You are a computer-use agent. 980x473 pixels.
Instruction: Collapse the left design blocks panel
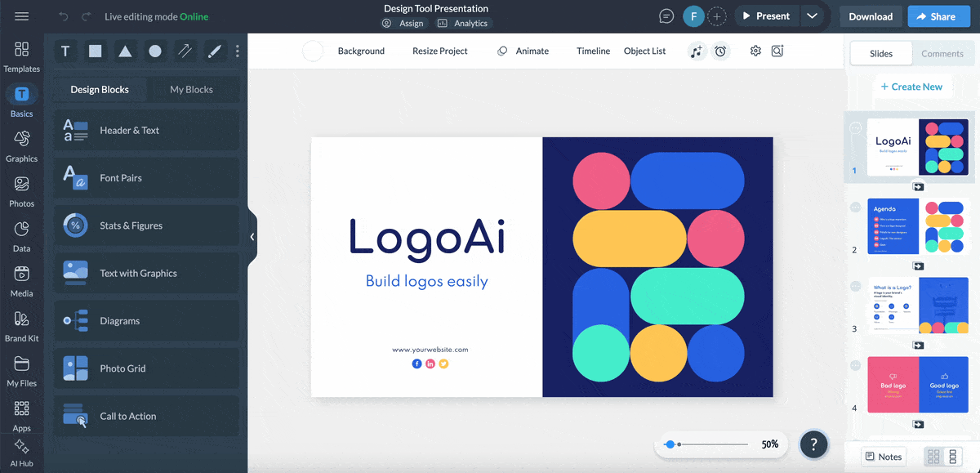tap(252, 237)
